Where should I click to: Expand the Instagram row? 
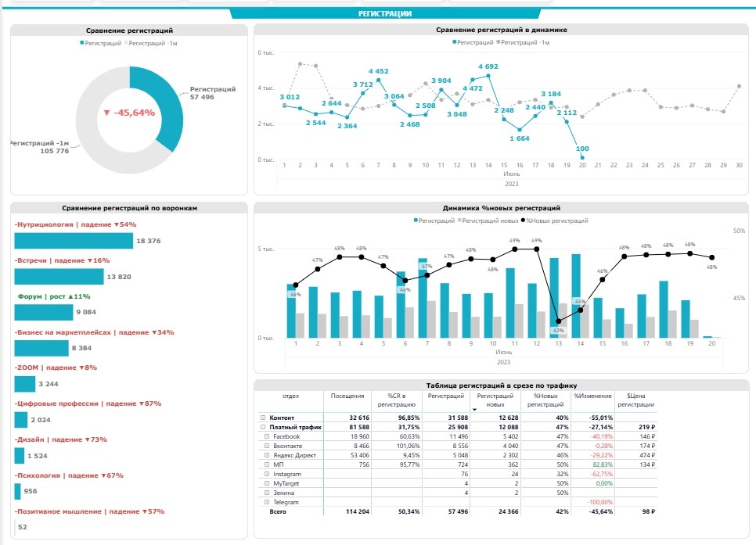coord(267,474)
